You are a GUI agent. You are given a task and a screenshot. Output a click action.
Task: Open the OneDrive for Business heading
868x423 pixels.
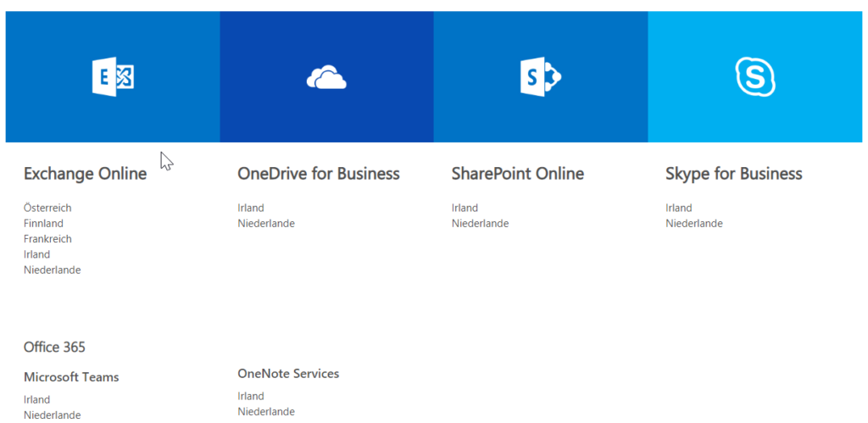319,174
